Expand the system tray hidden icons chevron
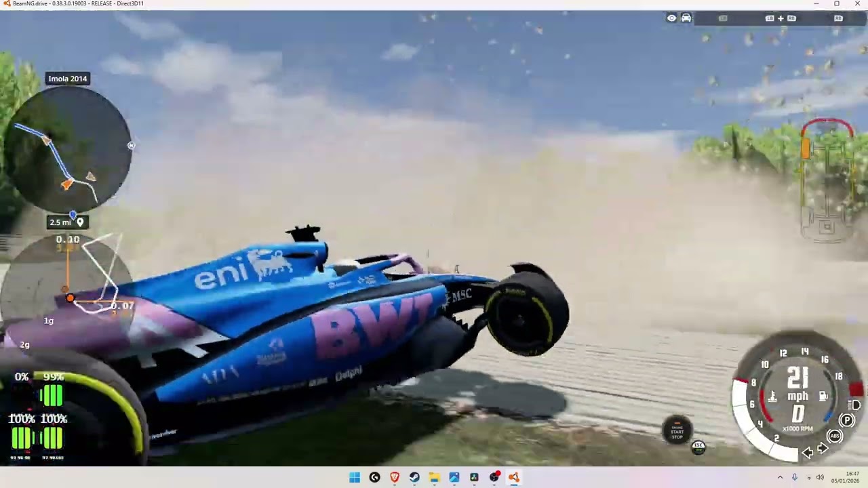This screenshot has width=868, height=488. tap(780, 477)
